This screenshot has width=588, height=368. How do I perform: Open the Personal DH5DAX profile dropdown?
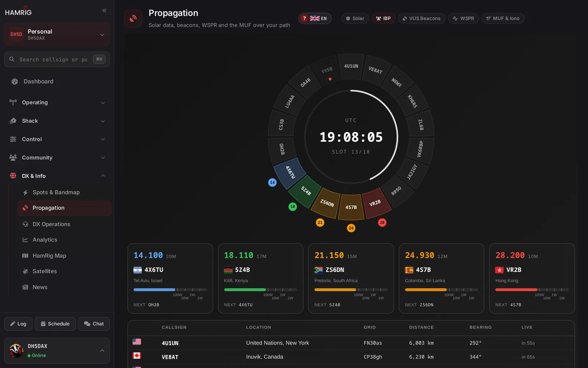click(57, 35)
